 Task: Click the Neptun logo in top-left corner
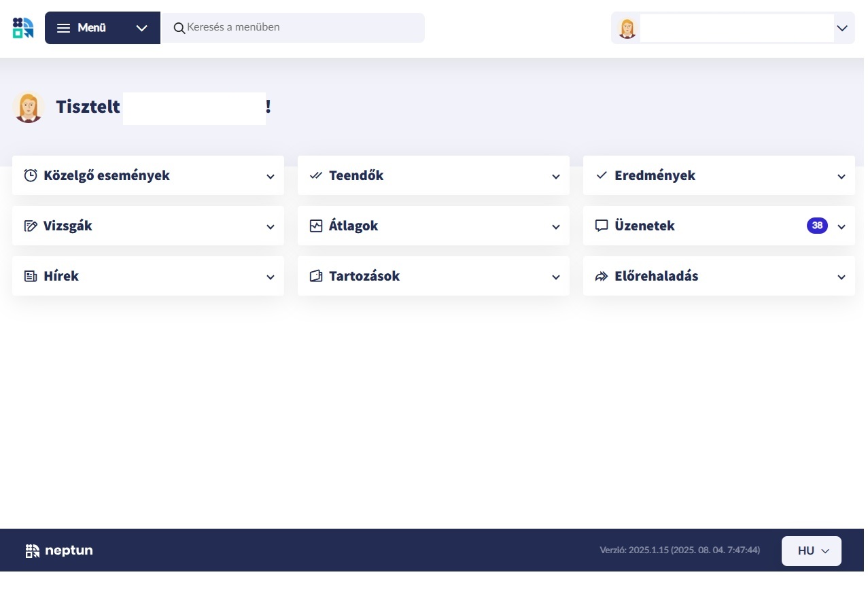tap(22, 28)
